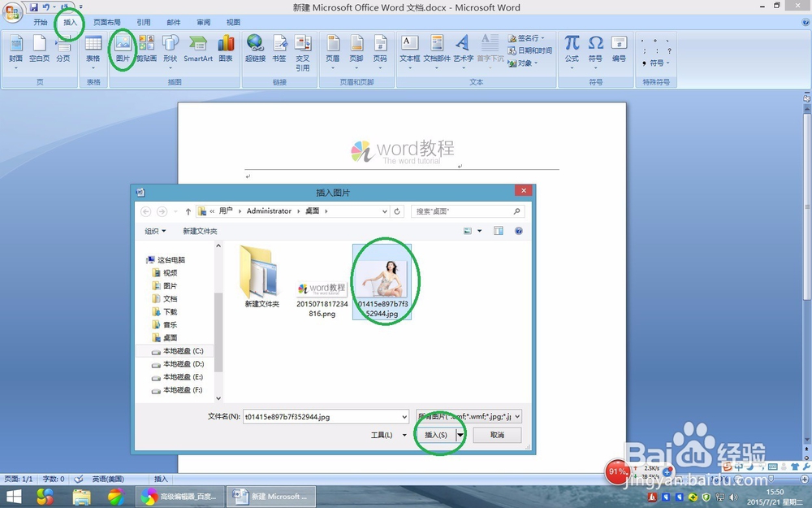Open the Symbol (符号) Omega icon
The height and width of the screenshot is (508, 812).
click(595, 50)
